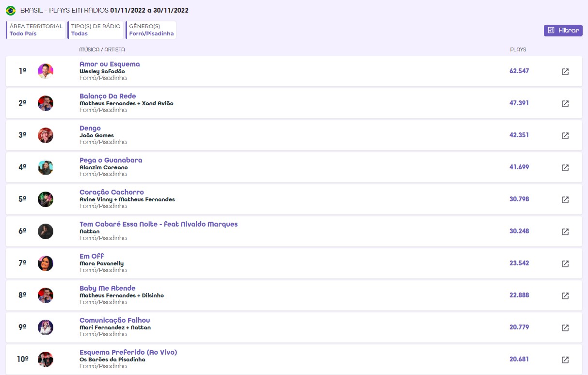
Task: Click the PLAYS column header
Action: (x=518, y=49)
